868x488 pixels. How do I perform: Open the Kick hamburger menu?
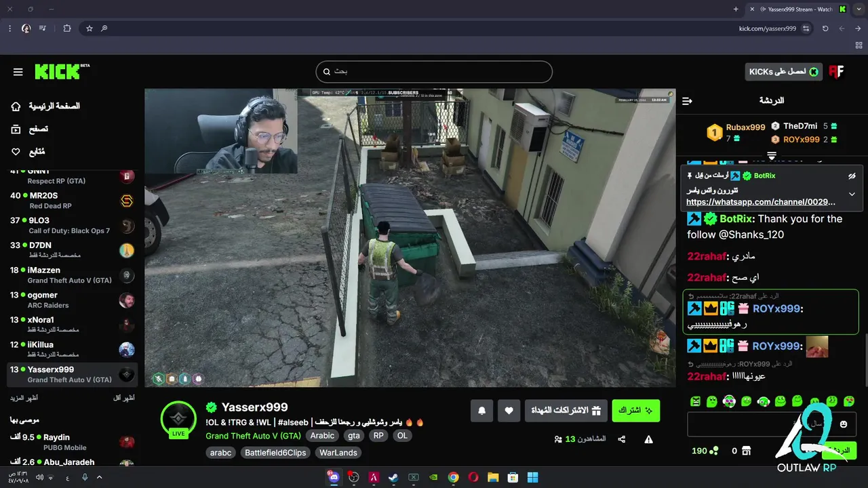18,72
